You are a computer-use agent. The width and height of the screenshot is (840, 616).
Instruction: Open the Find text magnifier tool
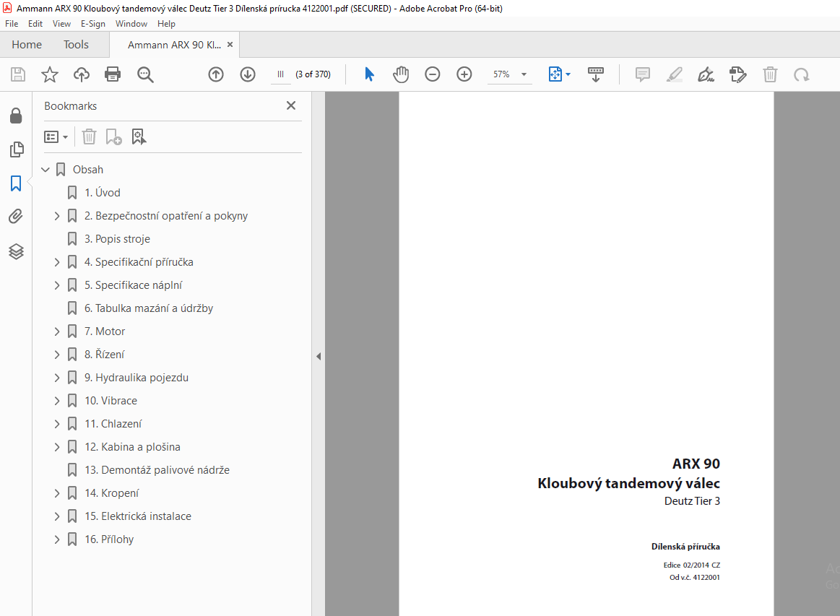point(145,74)
